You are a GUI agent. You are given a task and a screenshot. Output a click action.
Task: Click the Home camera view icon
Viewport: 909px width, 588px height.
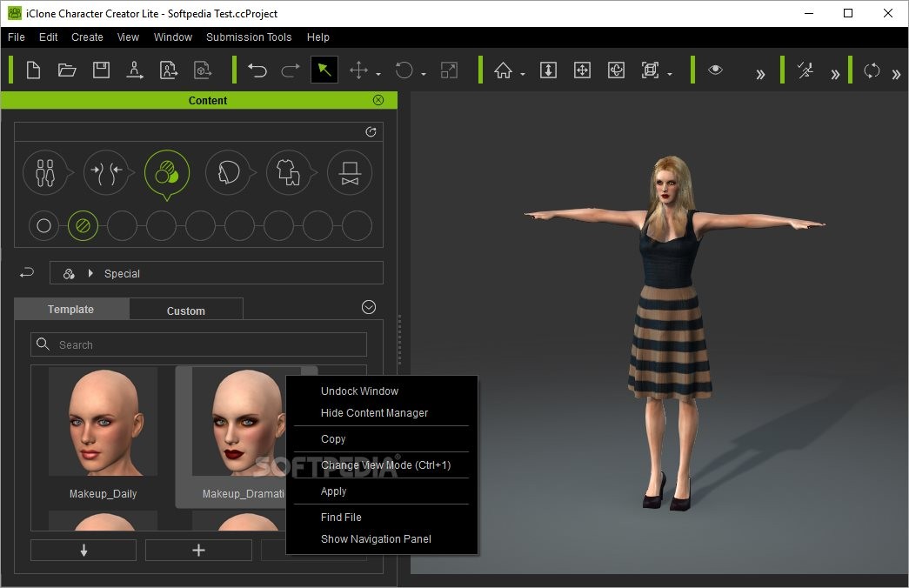coord(503,70)
